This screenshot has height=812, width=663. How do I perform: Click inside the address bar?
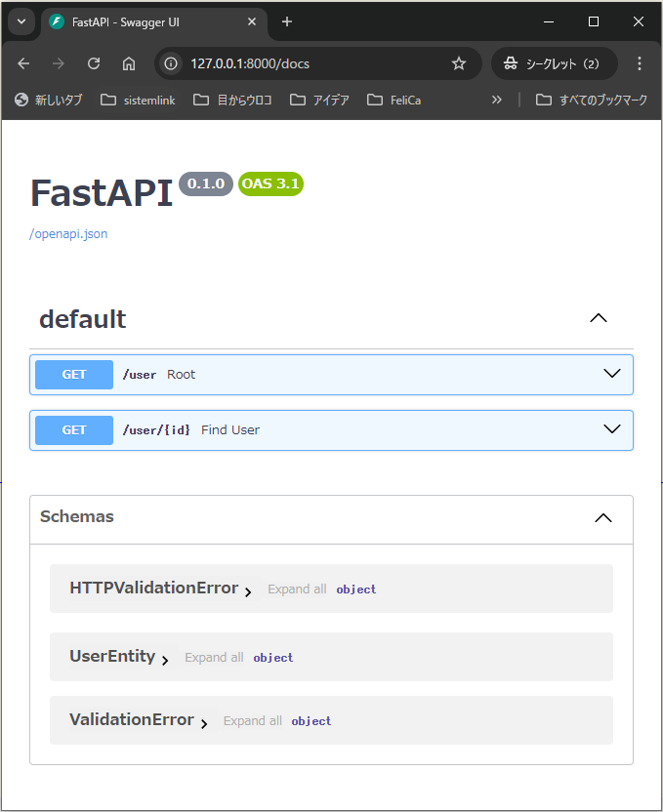pyautogui.click(x=293, y=62)
